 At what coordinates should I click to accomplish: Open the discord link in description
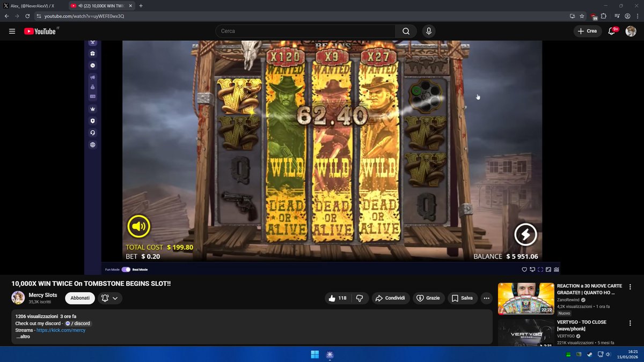pyautogui.click(x=78, y=323)
